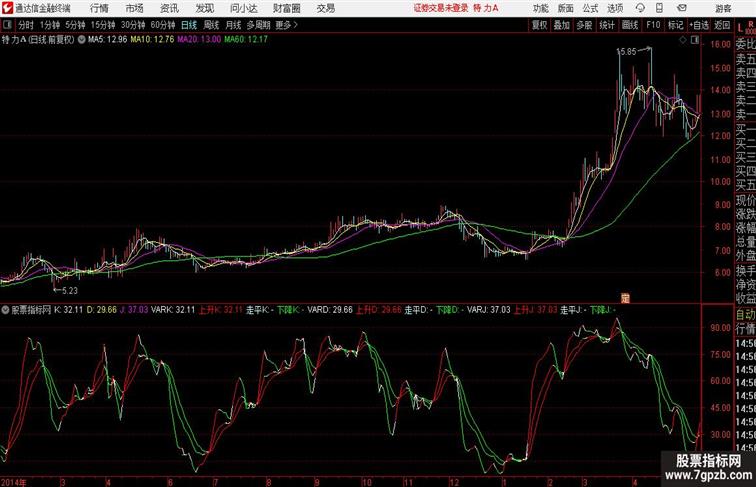Open the mobile phone icon
Image resolution: width=756 pixels, height=487 pixels.
click(659, 8)
